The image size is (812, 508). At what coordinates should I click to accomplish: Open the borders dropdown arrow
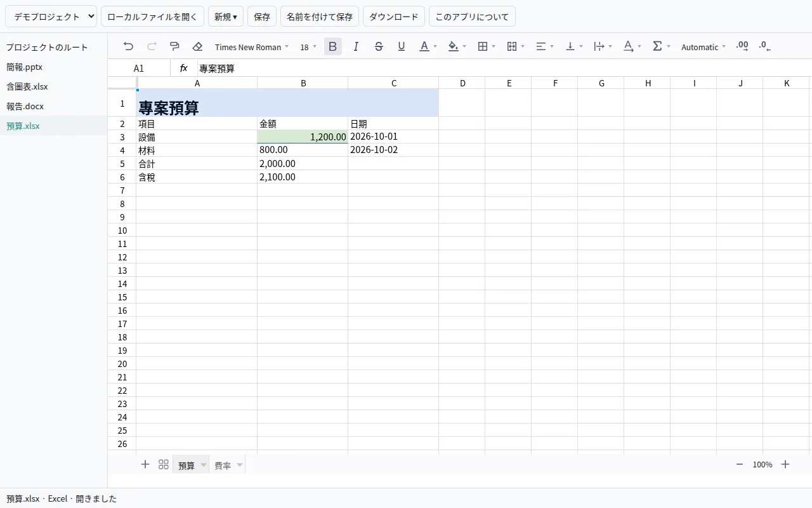tap(494, 46)
